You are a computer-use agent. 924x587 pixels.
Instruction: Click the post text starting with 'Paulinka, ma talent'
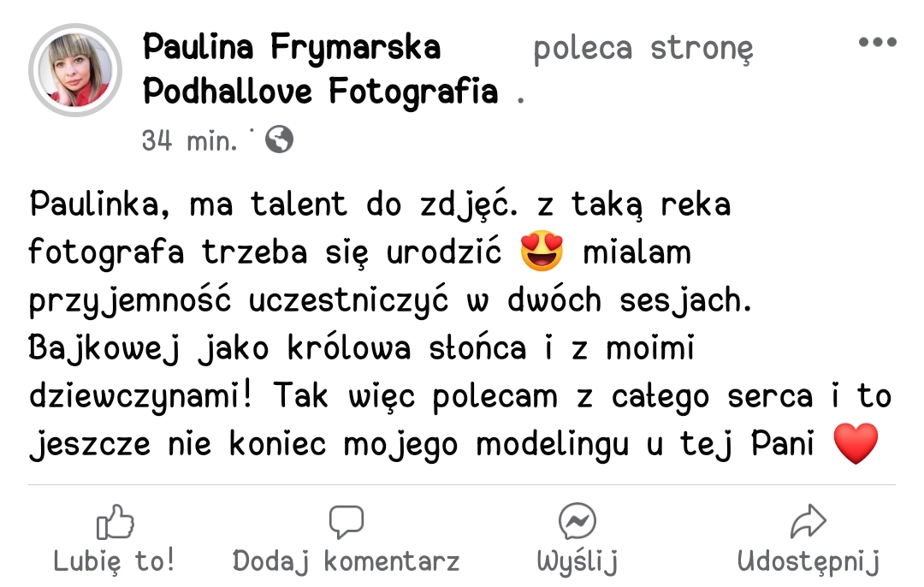pyautogui.click(x=380, y=205)
